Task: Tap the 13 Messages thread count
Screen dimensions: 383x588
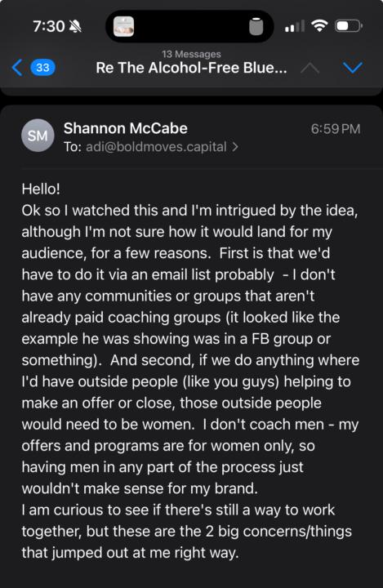Action: pos(191,55)
